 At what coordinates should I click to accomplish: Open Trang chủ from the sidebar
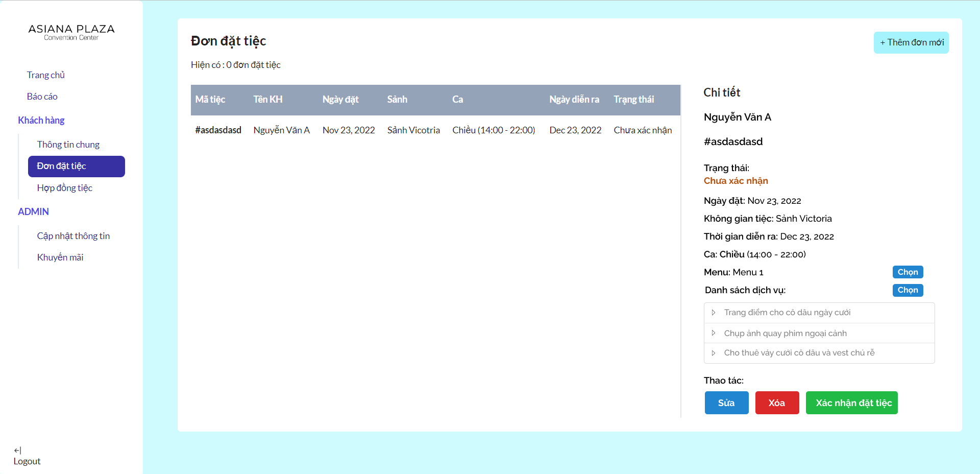click(x=45, y=75)
